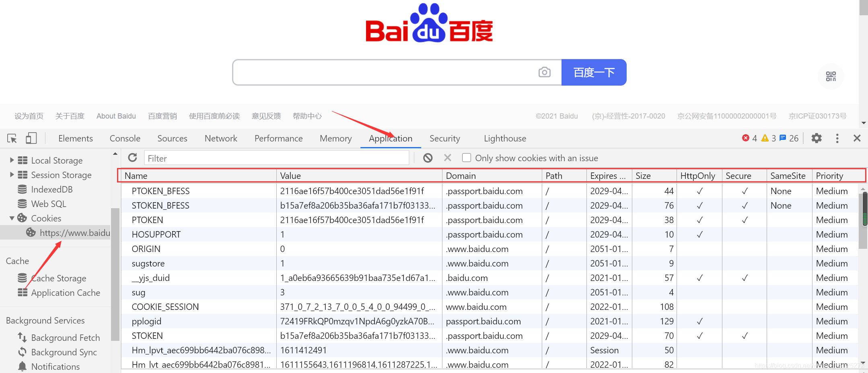Refresh the cookies table
Image resolution: width=868 pixels, height=373 pixels.
coord(132,158)
